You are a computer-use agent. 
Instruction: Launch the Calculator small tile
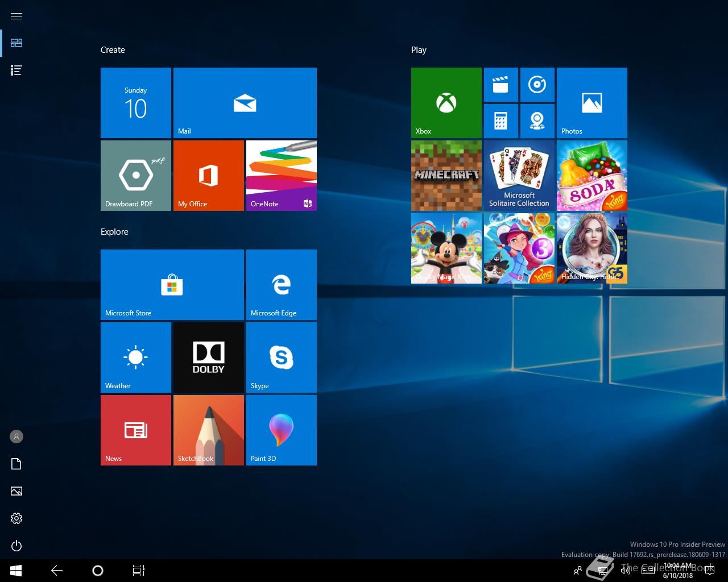[501, 121]
